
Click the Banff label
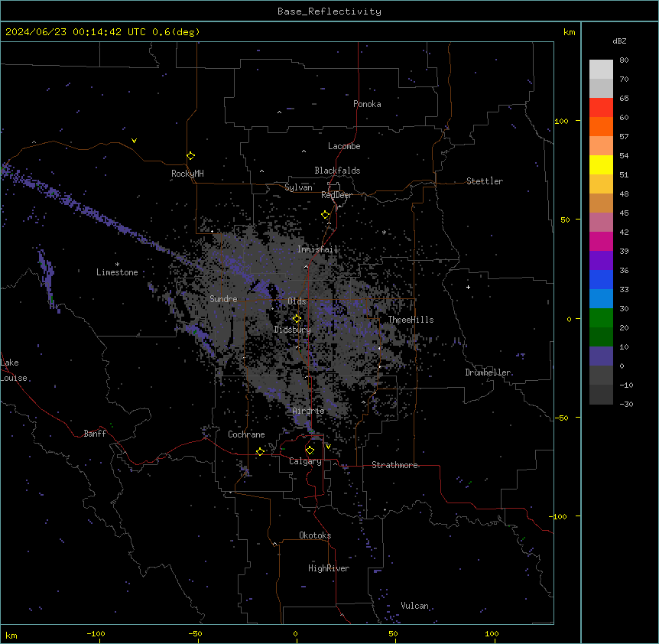[95, 434]
